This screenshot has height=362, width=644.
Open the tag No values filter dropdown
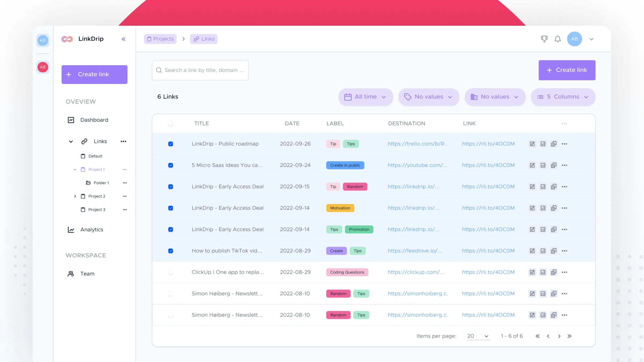pyautogui.click(x=429, y=97)
